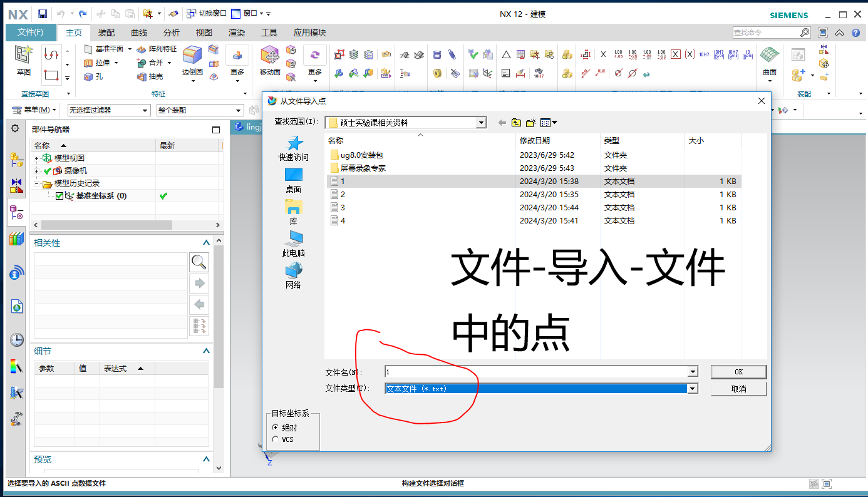868x497 pixels.
Task: Switch to the 曲线 ribbon tab
Action: 138,33
